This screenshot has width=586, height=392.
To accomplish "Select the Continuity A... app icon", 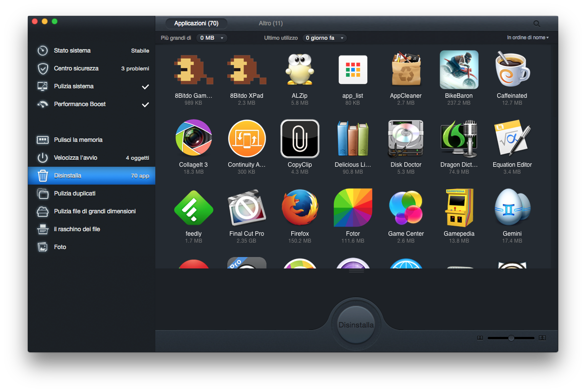I will [247, 138].
